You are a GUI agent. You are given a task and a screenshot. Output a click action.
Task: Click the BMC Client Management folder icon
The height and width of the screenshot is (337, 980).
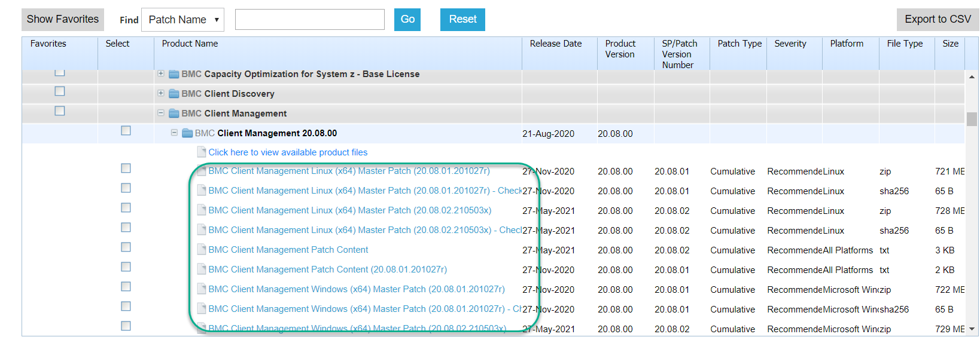174,114
